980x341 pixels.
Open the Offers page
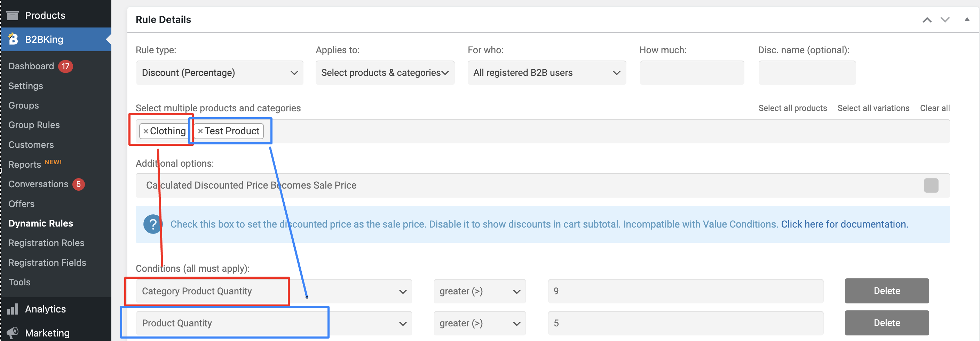coord(21,204)
